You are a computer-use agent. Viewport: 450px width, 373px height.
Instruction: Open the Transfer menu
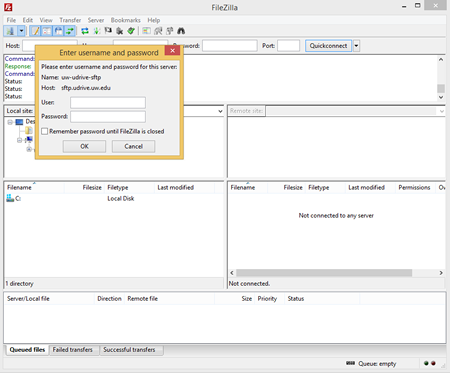pos(70,20)
